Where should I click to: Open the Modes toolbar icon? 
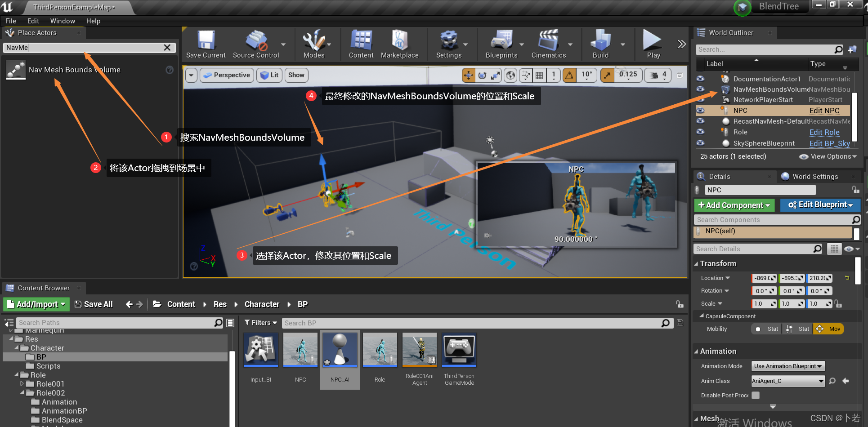pyautogui.click(x=314, y=44)
